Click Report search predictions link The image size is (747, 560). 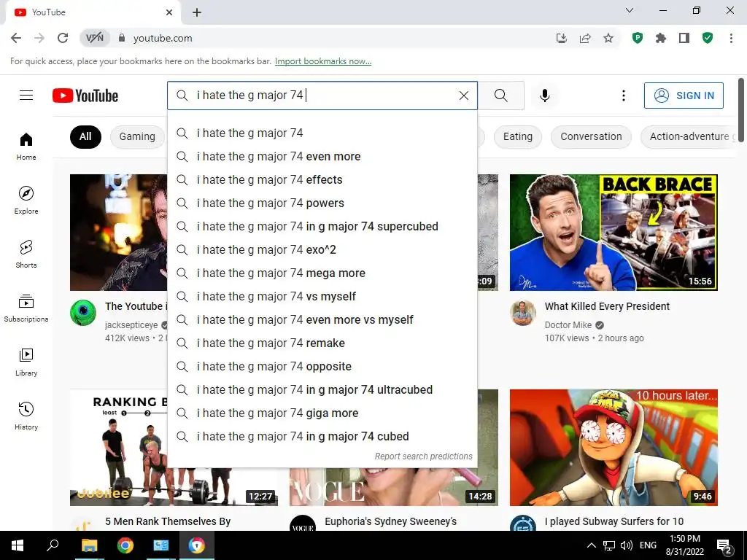(424, 456)
